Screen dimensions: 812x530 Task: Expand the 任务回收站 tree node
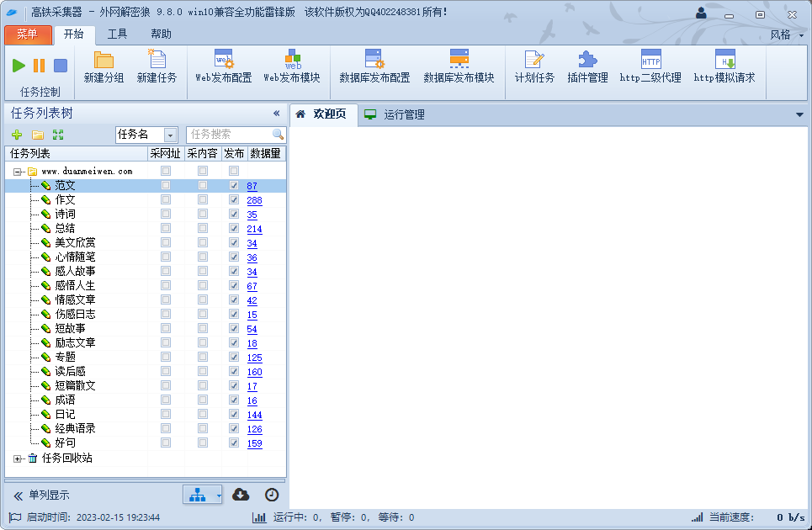[x=15, y=458]
